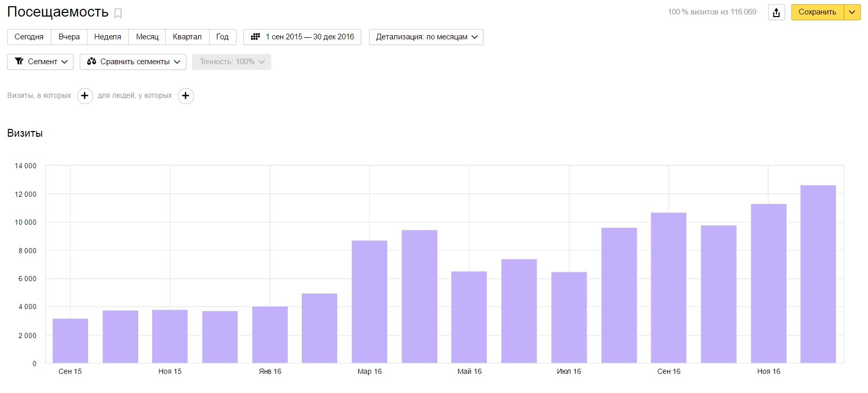Choose the Квартал period
Screen dimensions: 868x393
pyautogui.click(x=187, y=37)
